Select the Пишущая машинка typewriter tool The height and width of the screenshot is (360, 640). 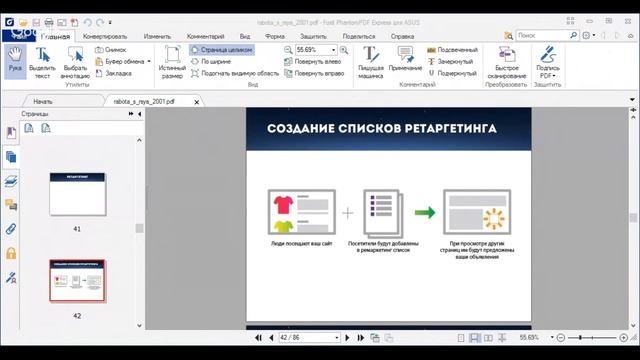pos(371,62)
